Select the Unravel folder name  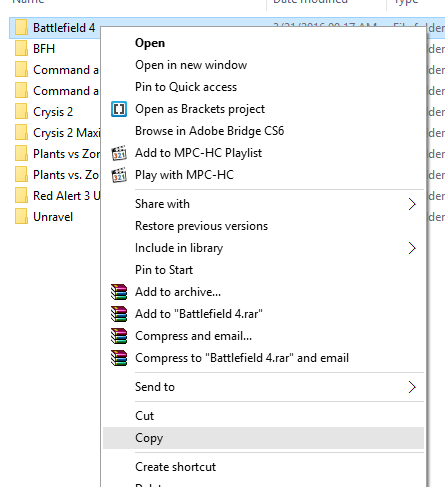(x=53, y=217)
